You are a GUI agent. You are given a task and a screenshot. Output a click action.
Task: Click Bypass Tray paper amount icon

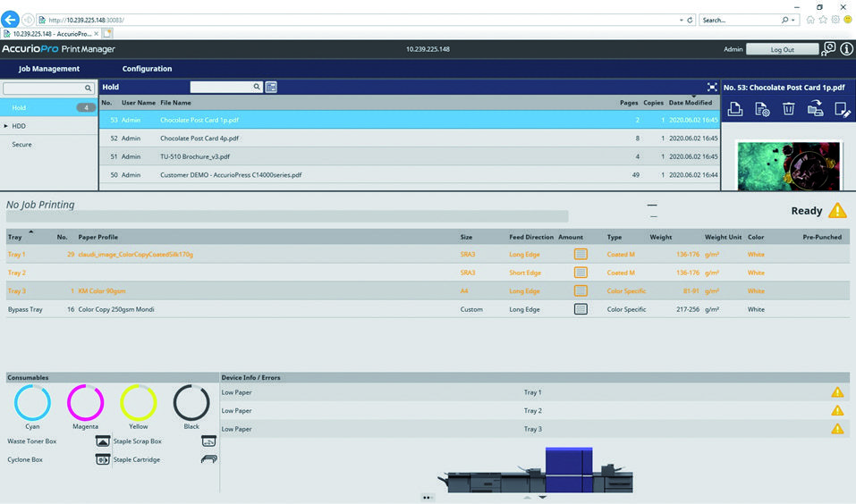(581, 309)
